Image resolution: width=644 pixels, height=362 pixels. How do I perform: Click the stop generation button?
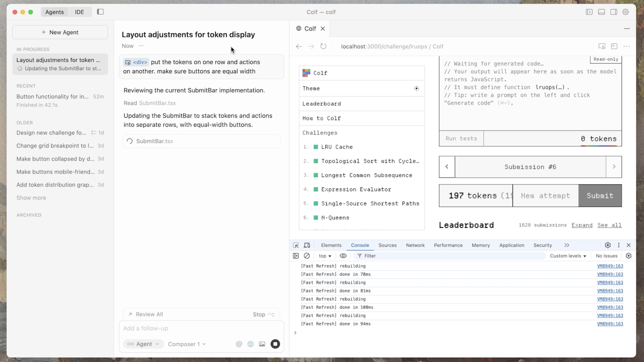[275, 344]
